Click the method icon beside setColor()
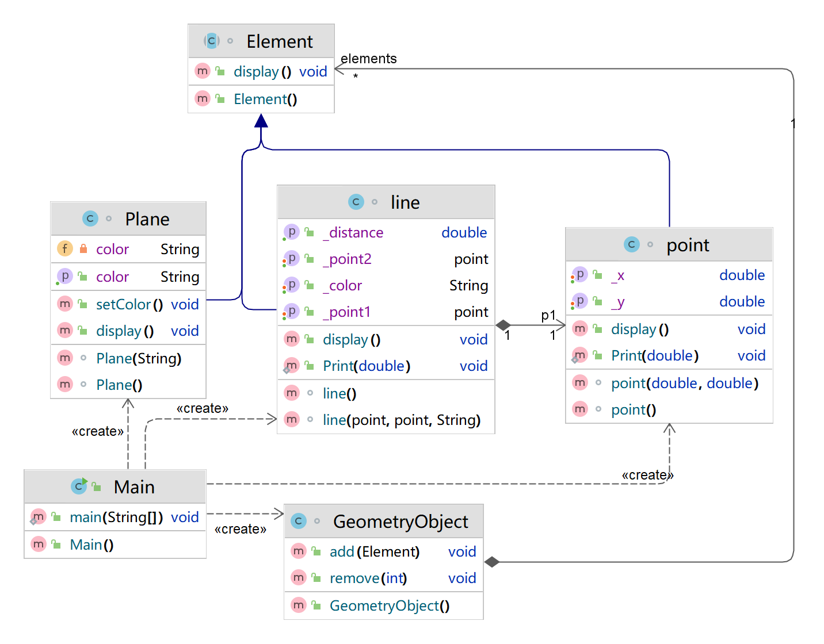Viewport: 824px width, 644px height. (64, 304)
